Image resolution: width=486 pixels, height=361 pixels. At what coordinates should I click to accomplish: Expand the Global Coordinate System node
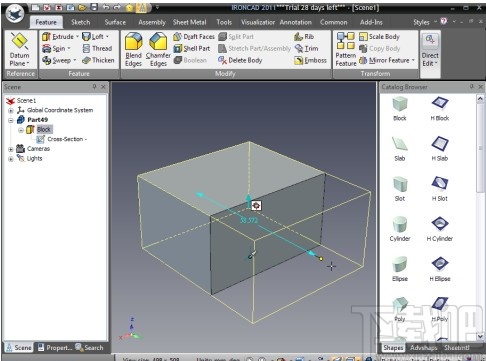point(11,110)
